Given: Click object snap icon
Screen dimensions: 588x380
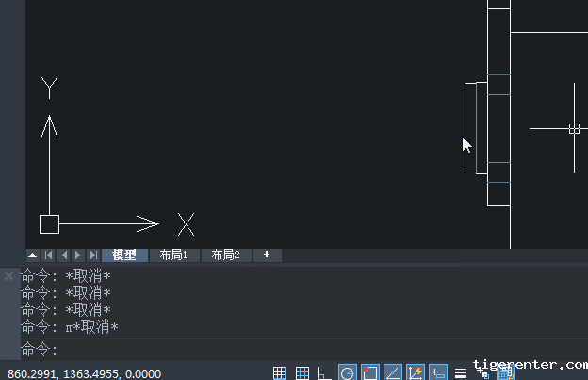Looking at the screenshot, I should tap(370, 373).
